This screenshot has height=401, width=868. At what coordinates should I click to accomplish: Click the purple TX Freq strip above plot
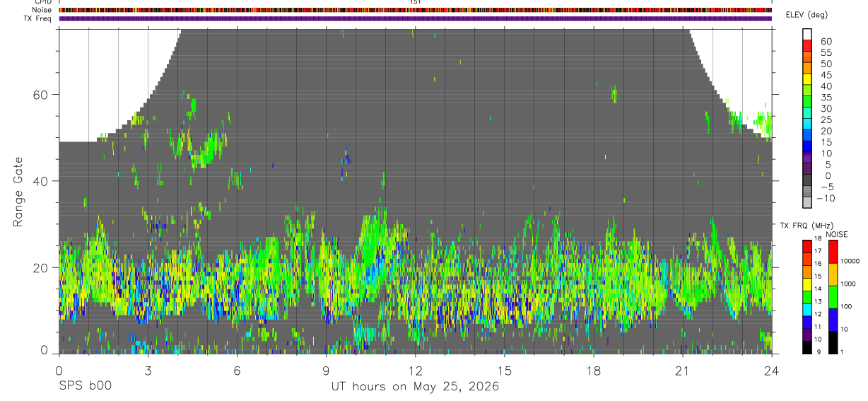click(415, 18)
